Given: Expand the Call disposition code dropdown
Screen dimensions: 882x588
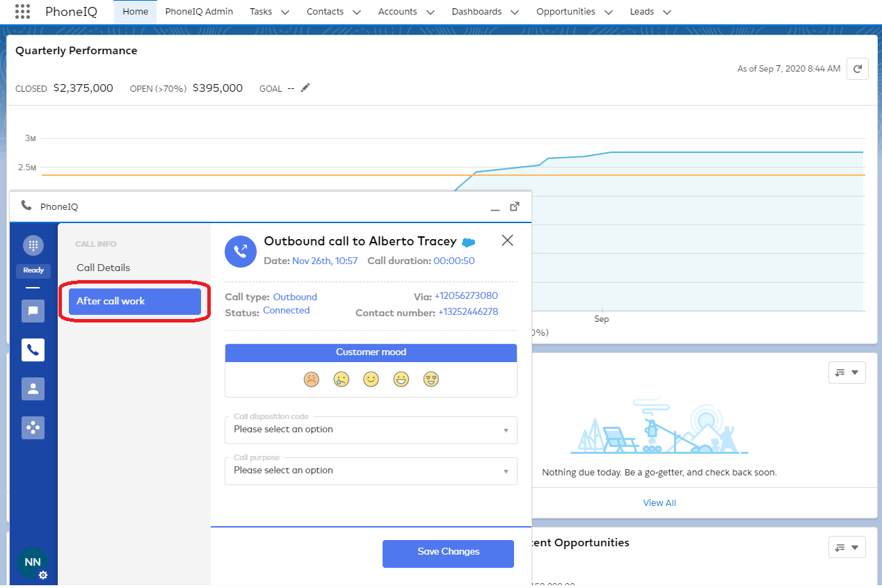Looking at the screenshot, I should (371, 430).
